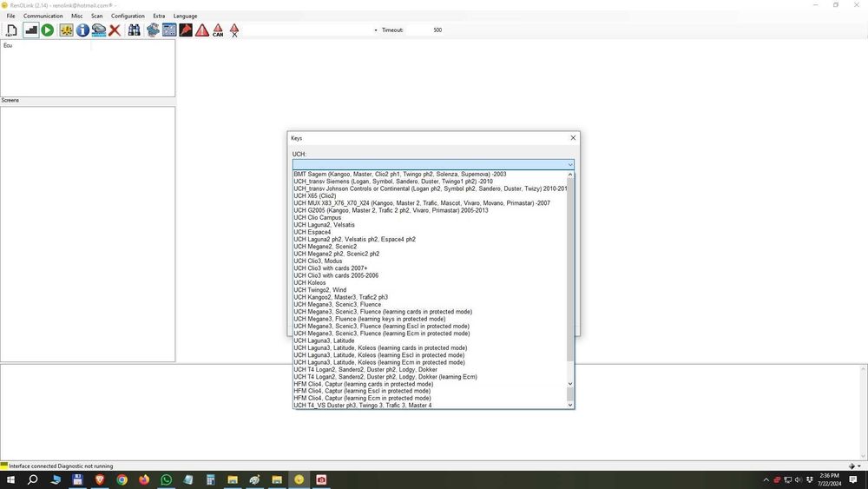Open the Scan menu
868x489 pixels.
[x=97, y=16]
